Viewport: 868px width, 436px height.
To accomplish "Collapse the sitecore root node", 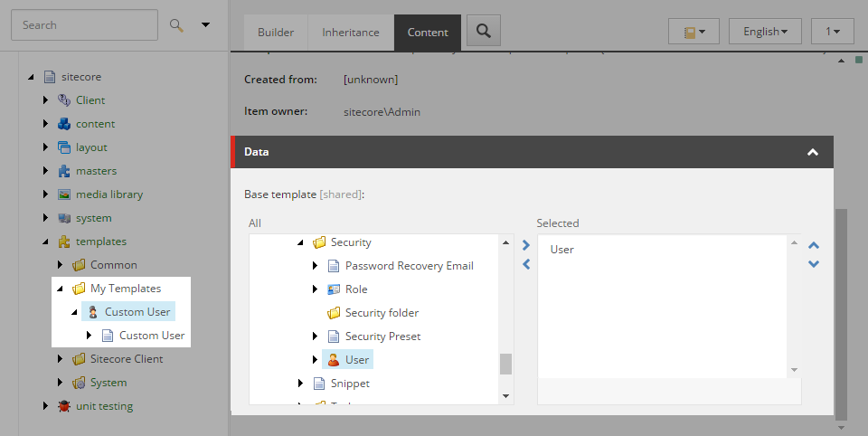I will (31, 77).
